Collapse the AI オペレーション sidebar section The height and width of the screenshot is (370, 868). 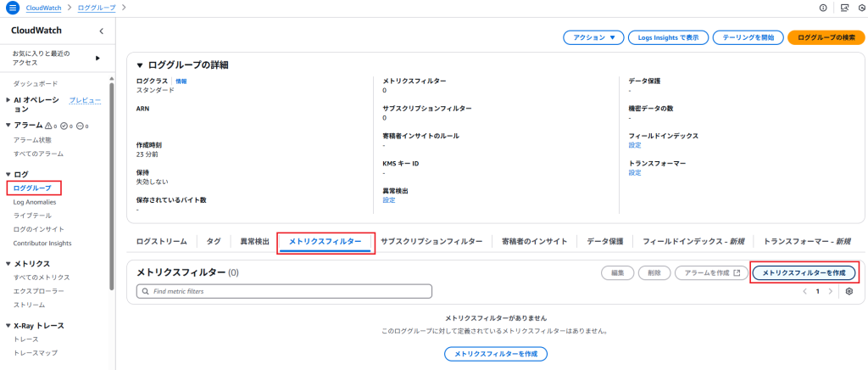(8, 100)
